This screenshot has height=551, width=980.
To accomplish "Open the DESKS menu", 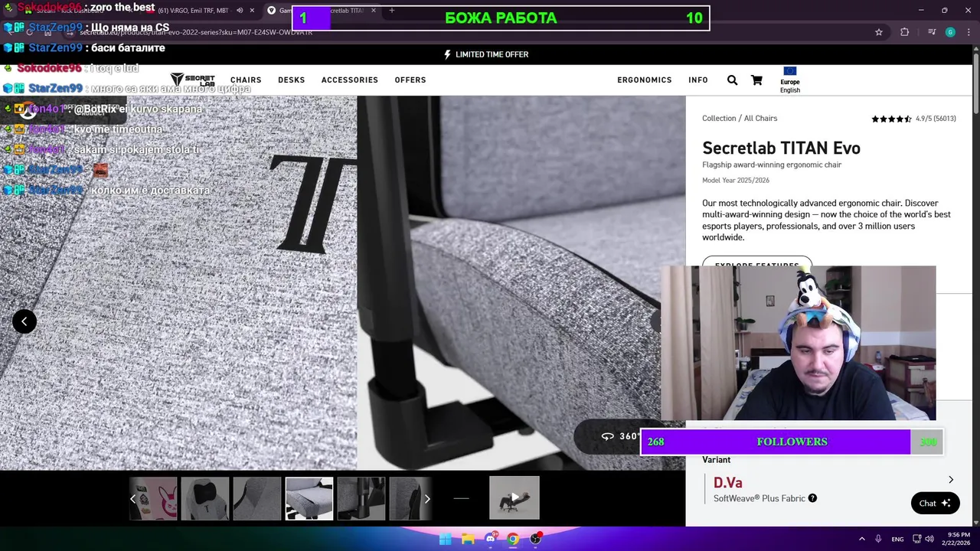I will [291, 80].
